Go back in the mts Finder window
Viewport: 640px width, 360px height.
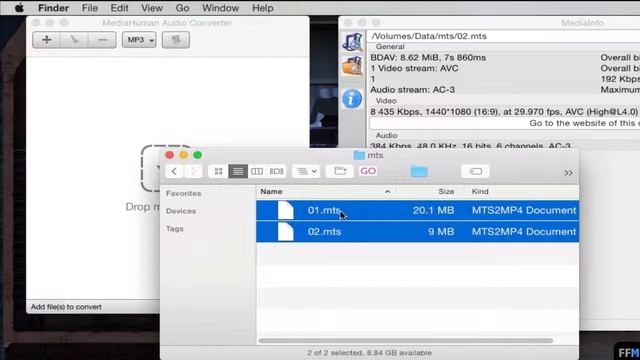tap(174, 171)
